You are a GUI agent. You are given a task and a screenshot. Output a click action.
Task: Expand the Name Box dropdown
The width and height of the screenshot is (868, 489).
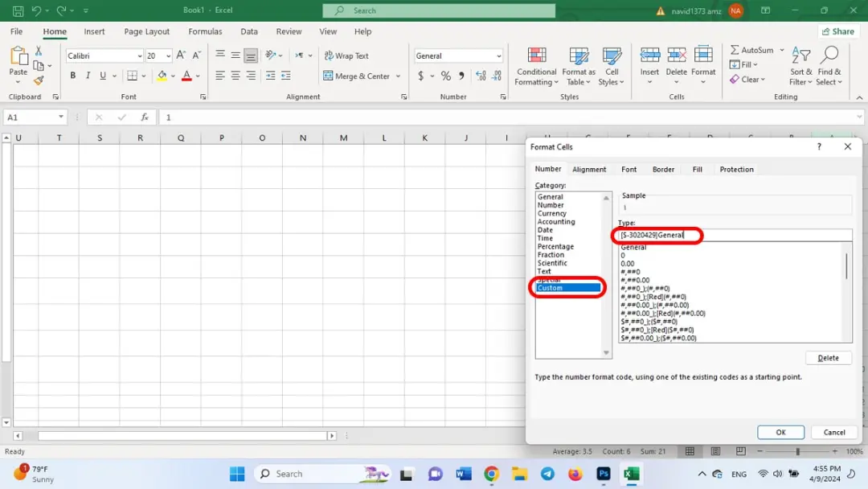(x=61, y=117)
